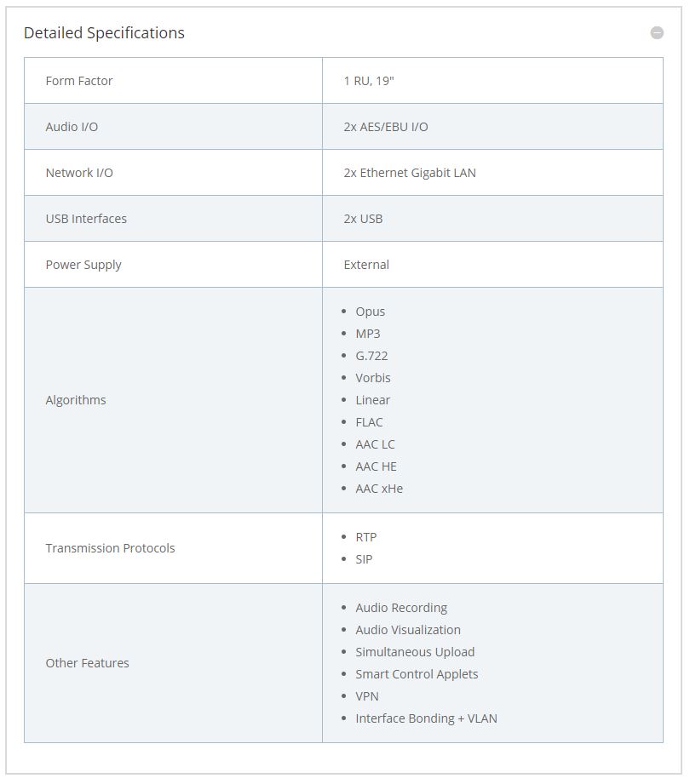Click the 2x AES/EBU I/O value
690x784 pixels.
[386, 127]
